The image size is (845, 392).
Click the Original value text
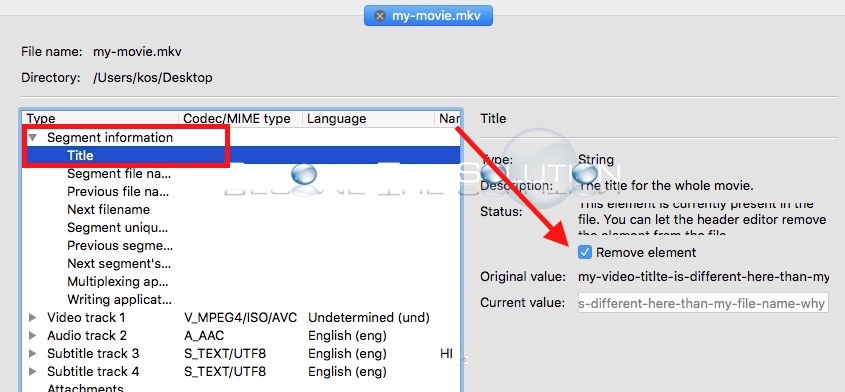pos(703,277)
